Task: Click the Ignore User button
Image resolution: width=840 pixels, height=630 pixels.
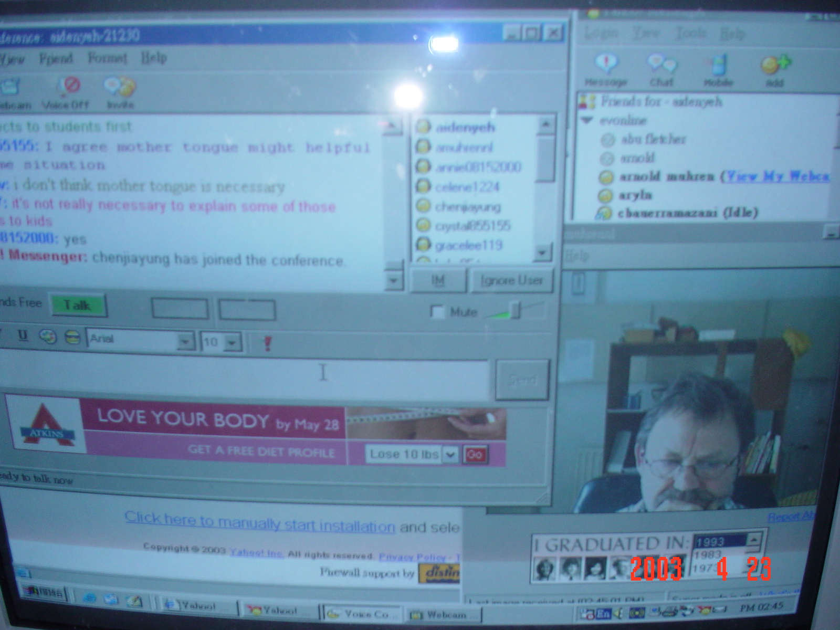Action: (511, 281)
